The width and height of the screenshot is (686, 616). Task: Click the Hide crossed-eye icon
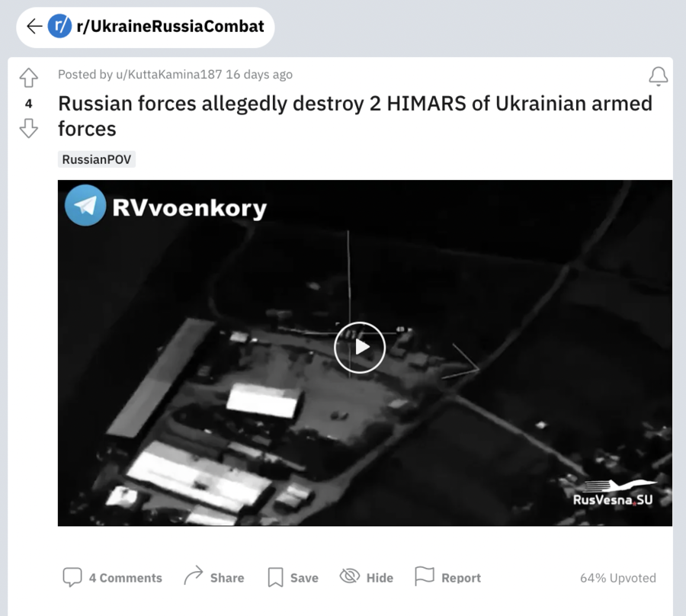(350, 576)
